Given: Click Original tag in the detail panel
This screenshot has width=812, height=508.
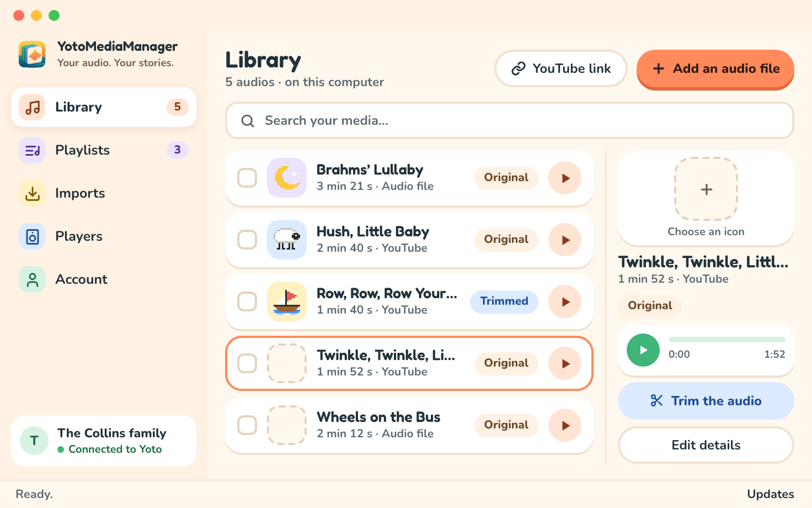Looking at the screenshot, I should click(x=650, y=305).
